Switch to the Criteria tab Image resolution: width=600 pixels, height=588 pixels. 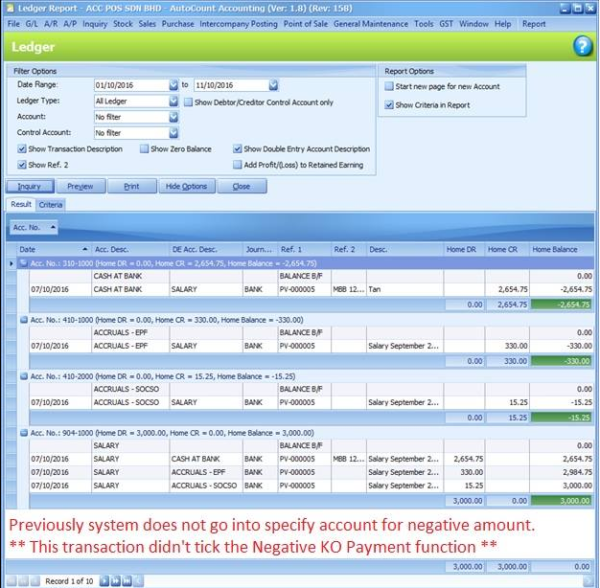[51, 205]
